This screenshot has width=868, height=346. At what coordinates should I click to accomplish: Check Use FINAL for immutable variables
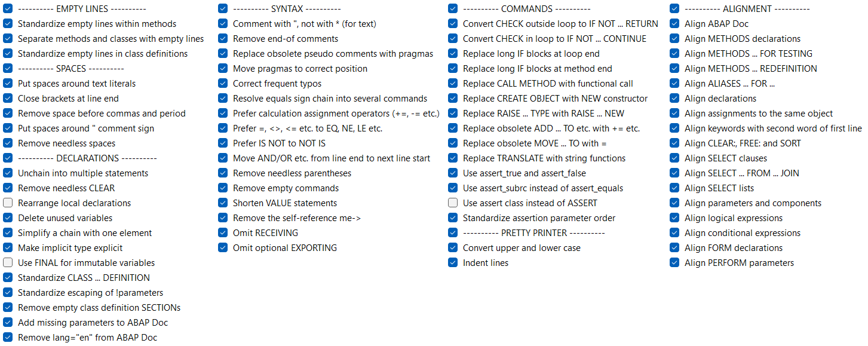click(x=8, y=263)
